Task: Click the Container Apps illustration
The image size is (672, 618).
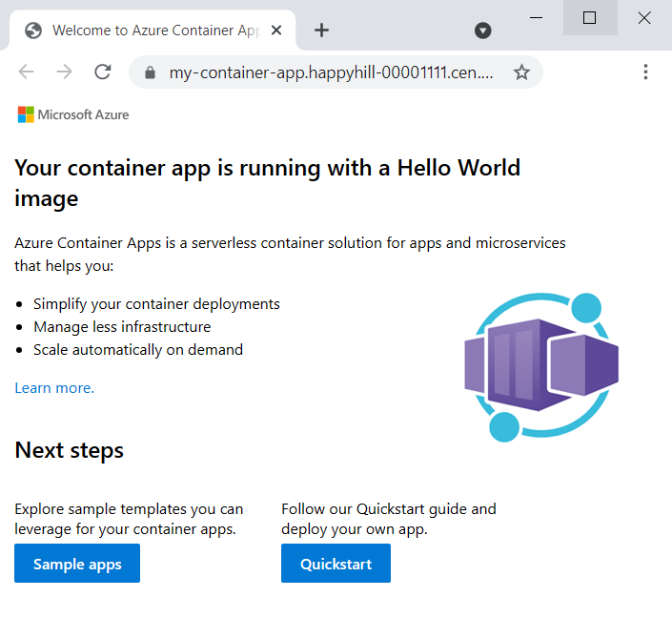Action: click(x=540, y=367)
